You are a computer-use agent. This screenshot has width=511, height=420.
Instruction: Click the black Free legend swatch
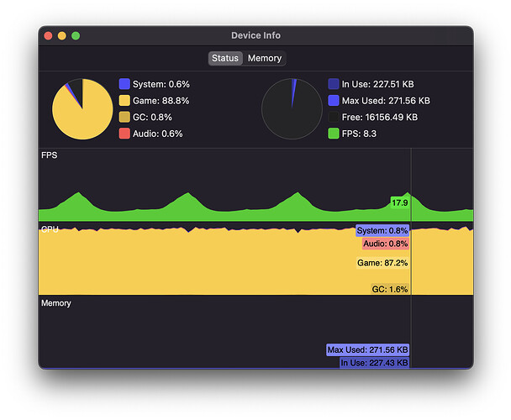(x=334, y=117)
